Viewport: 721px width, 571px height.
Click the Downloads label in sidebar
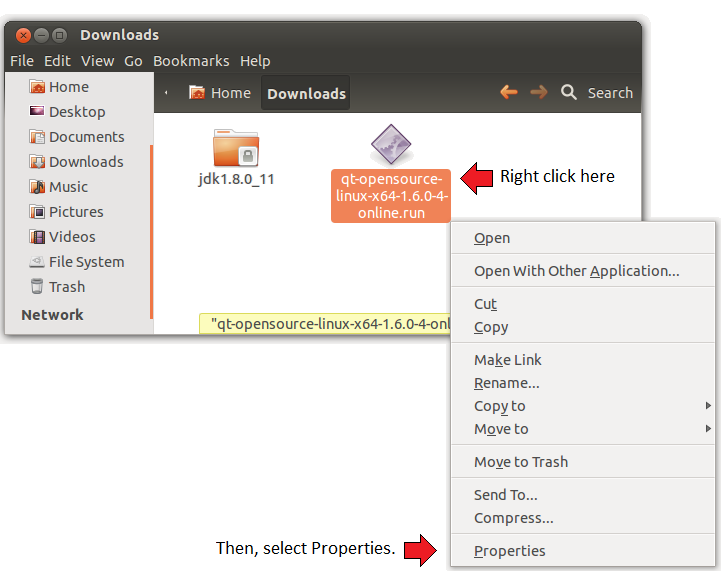tap(86, 161)
